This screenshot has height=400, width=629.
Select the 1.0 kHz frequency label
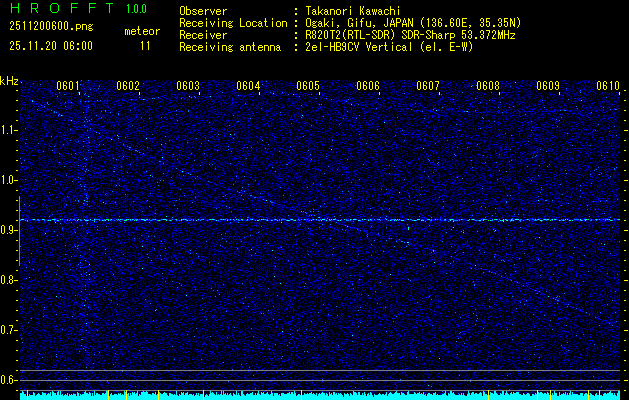tap(9, 180)
